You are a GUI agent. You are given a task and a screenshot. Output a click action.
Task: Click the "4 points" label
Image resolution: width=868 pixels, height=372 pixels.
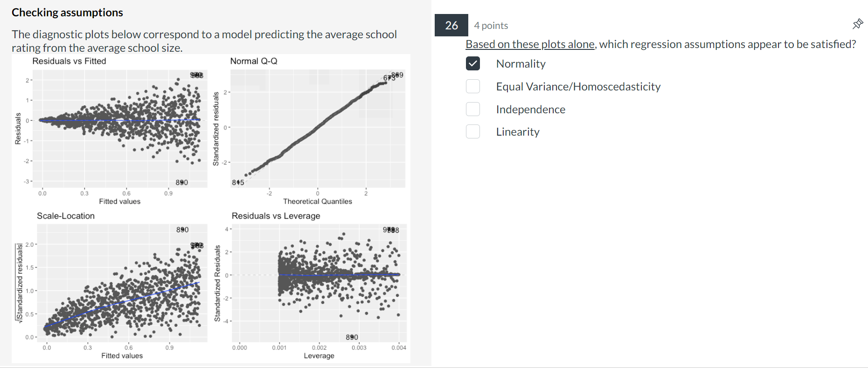[x=491, y=26]
